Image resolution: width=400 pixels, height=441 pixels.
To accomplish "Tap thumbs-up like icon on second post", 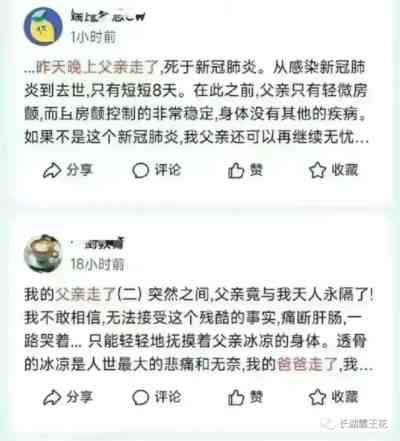I will [236, 397].
